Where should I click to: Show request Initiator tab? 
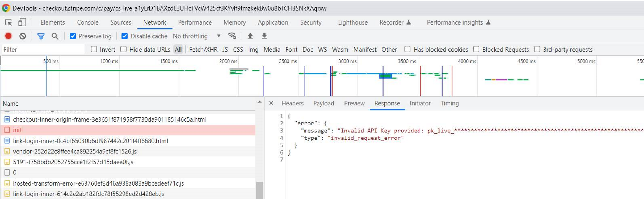pos(420,103)
